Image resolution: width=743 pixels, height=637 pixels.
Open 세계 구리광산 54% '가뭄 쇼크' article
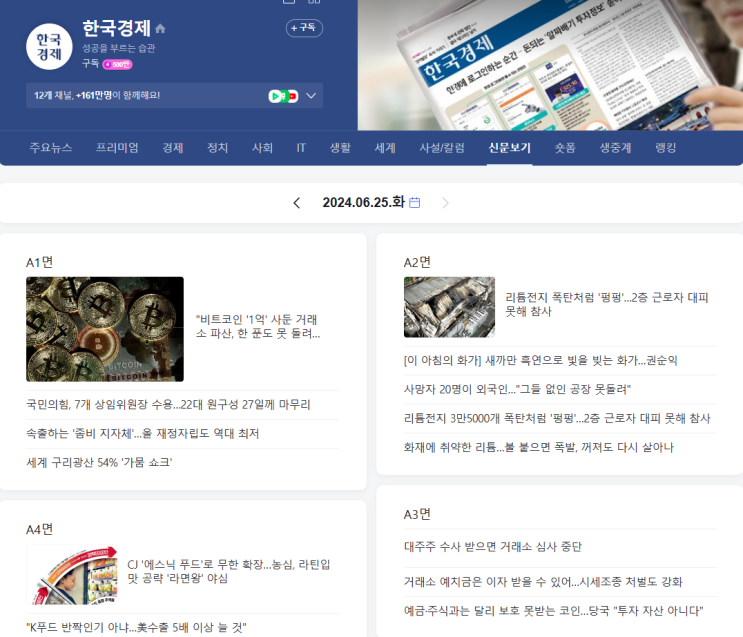pos(99,463)
